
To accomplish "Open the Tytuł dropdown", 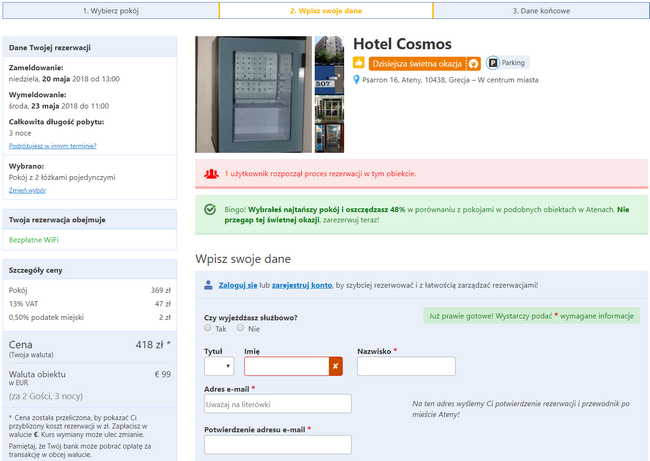I will click(219, 366).
